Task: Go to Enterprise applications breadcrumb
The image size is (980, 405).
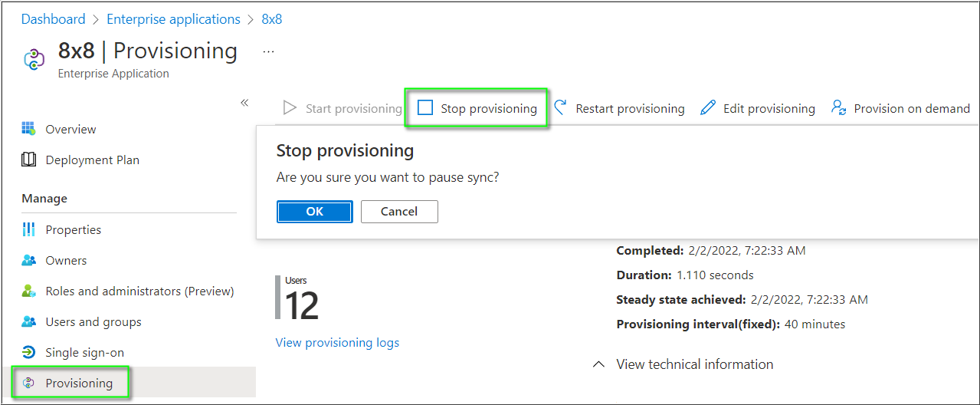Action: [x=173, y=19]
